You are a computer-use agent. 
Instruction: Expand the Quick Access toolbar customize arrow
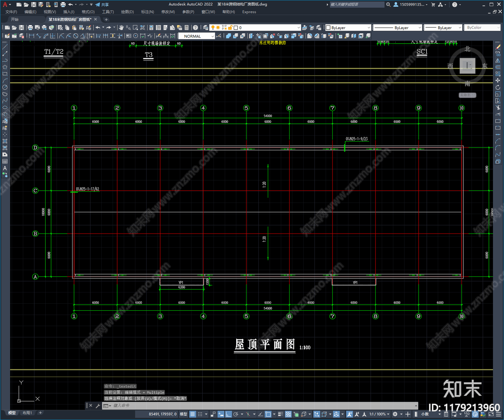pyautogui.click(x=91, y=4)
